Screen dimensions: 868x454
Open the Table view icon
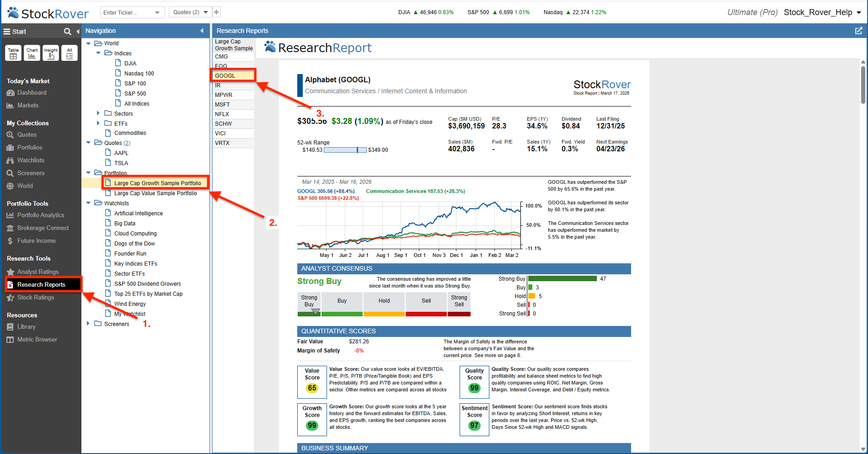tap(13, 53)
